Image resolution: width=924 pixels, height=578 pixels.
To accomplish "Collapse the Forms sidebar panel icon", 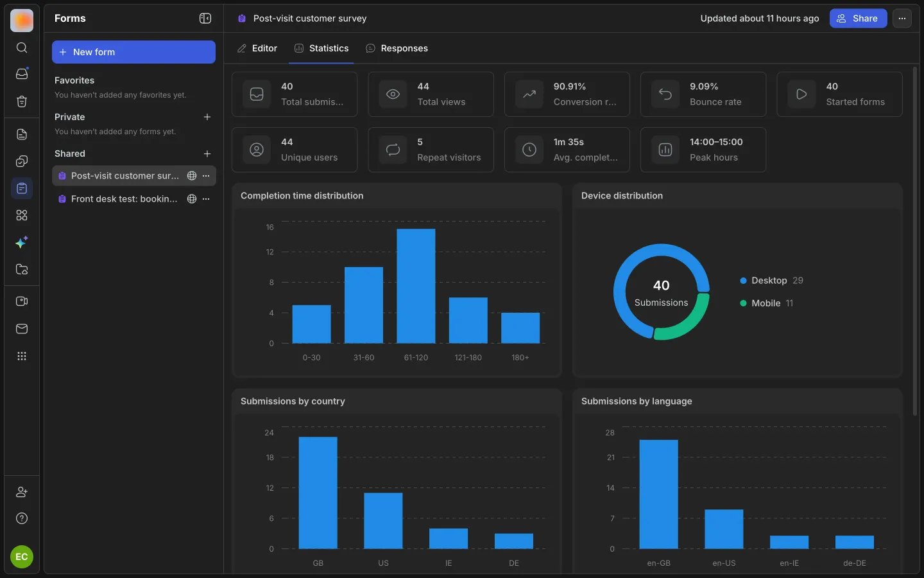I will click(x=205, y=19).
